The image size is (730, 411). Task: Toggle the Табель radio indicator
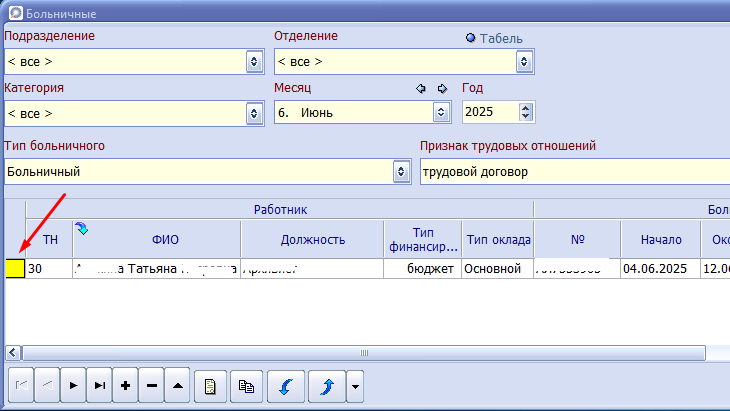point(471,38)
